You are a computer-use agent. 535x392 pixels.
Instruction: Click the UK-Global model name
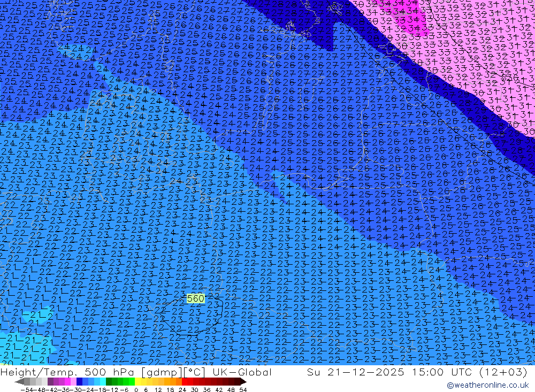point(242,372)
